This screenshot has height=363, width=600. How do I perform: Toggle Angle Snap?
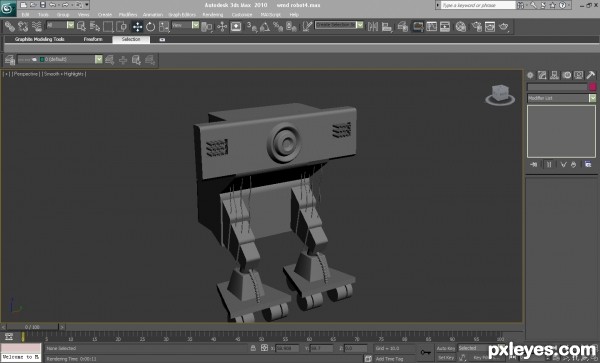pyautogui.click(x=264, y=26)
